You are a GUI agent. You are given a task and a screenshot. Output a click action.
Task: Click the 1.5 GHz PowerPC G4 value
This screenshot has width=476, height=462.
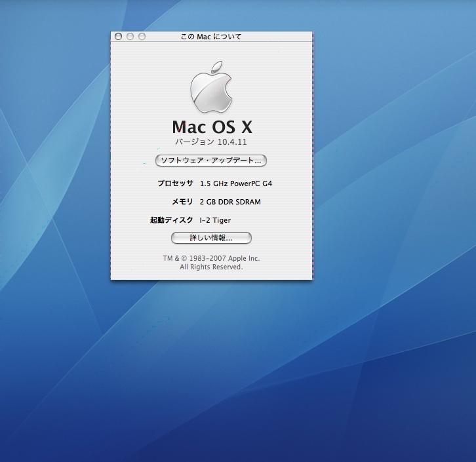click(x=235, y=183)
